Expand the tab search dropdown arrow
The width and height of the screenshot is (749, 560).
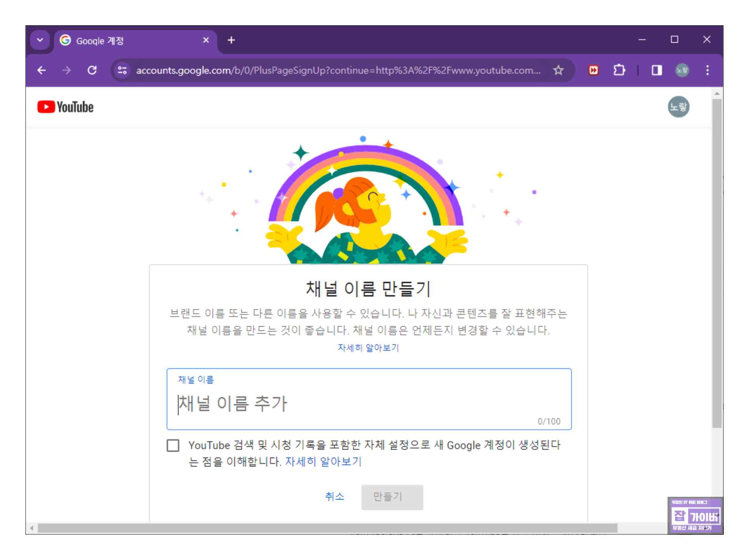pos(40,40)
